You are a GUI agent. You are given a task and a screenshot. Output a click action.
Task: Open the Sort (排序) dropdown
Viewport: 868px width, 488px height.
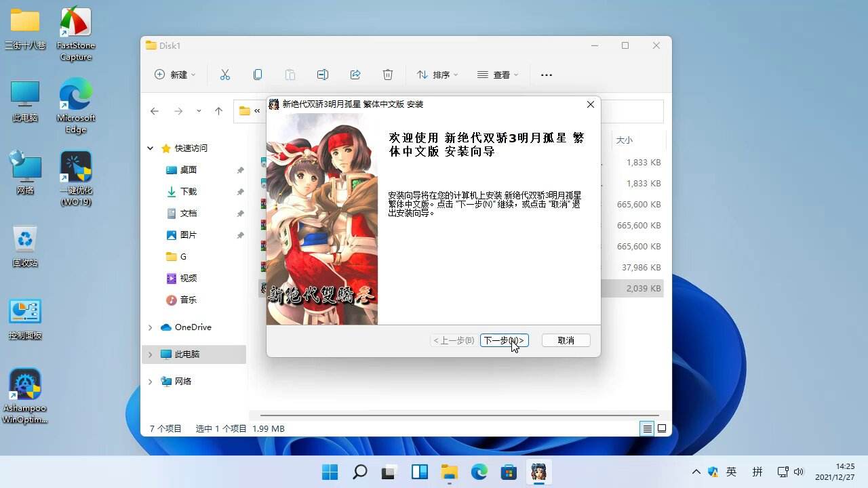pos(437,75)
